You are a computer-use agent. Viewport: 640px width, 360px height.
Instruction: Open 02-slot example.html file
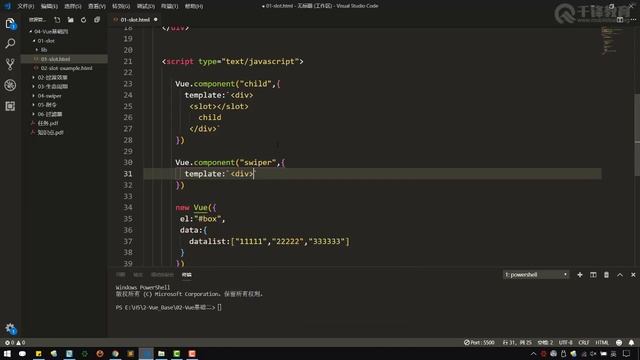[66, 68]
